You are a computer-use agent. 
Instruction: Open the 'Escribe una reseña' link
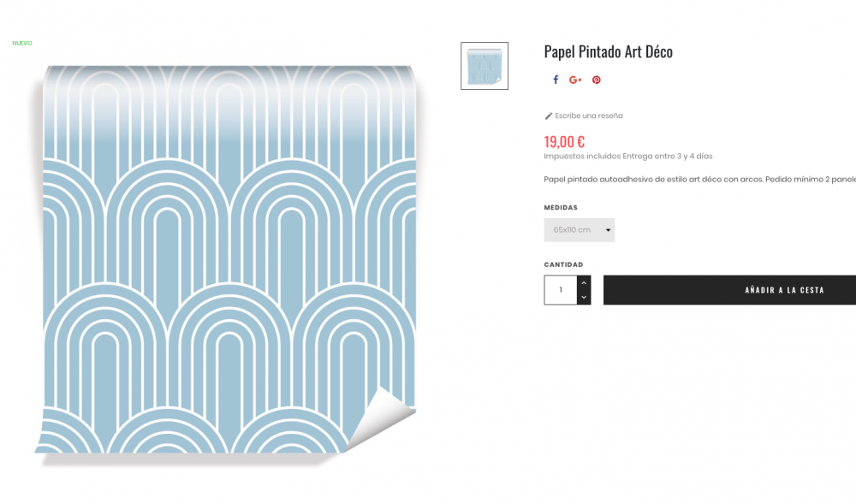[589, 116]
